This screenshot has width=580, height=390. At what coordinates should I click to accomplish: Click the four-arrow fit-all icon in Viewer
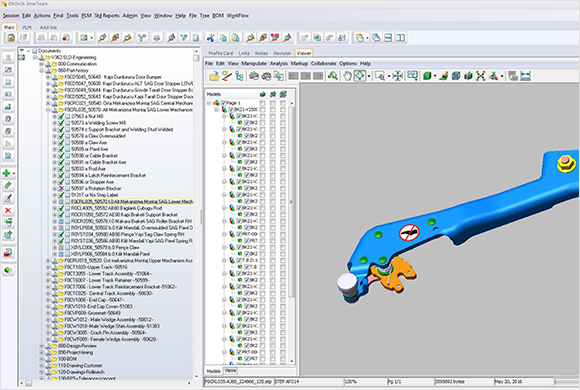[398, 76]
